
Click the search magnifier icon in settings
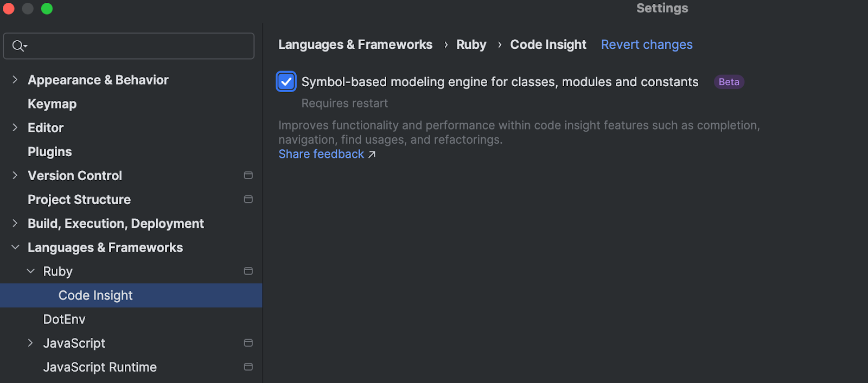18,46
